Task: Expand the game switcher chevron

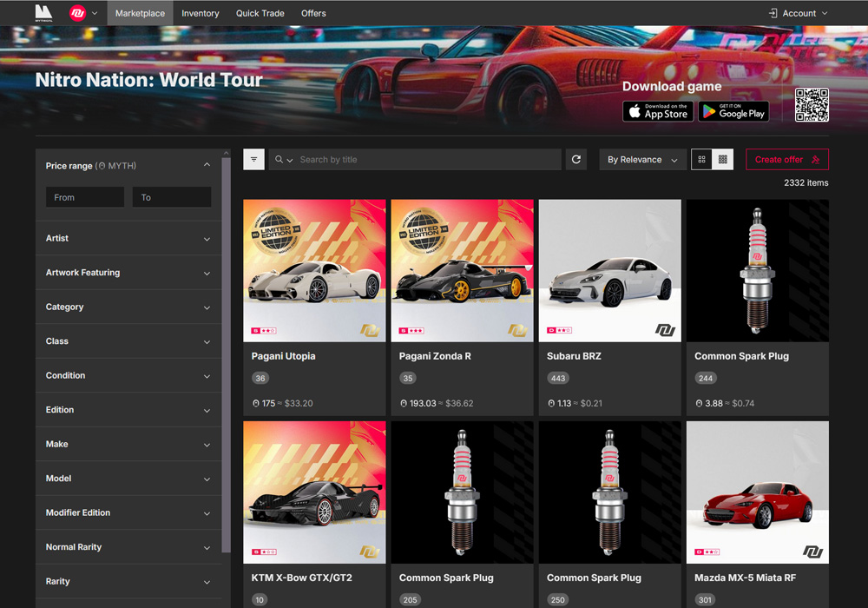Action: pyautogui.click(x=95, y=13)
